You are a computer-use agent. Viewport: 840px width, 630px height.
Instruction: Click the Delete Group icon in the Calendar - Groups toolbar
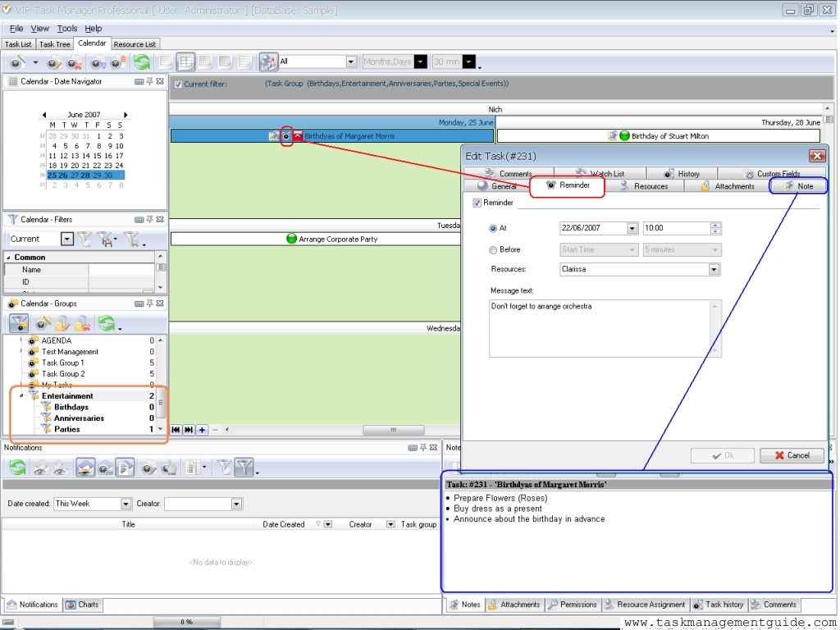point(83,323)
